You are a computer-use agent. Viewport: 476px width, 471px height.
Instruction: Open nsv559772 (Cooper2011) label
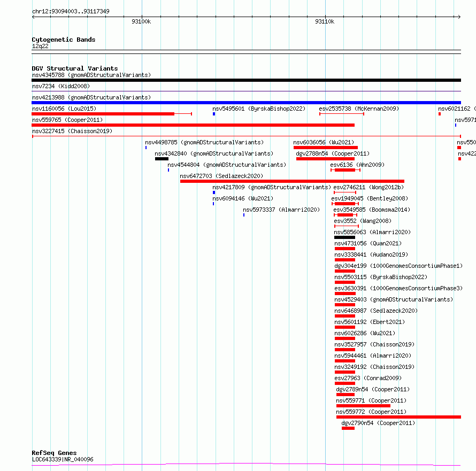coord(371,412)
